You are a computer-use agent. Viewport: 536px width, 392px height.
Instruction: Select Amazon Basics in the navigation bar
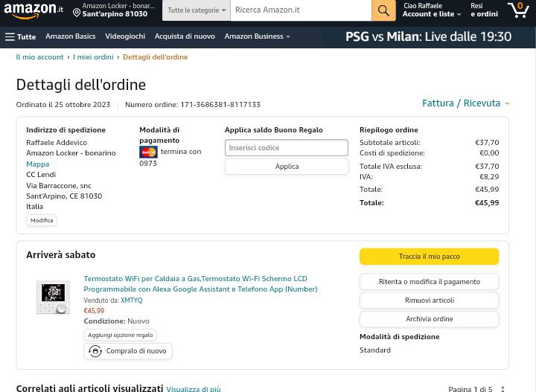71,36
